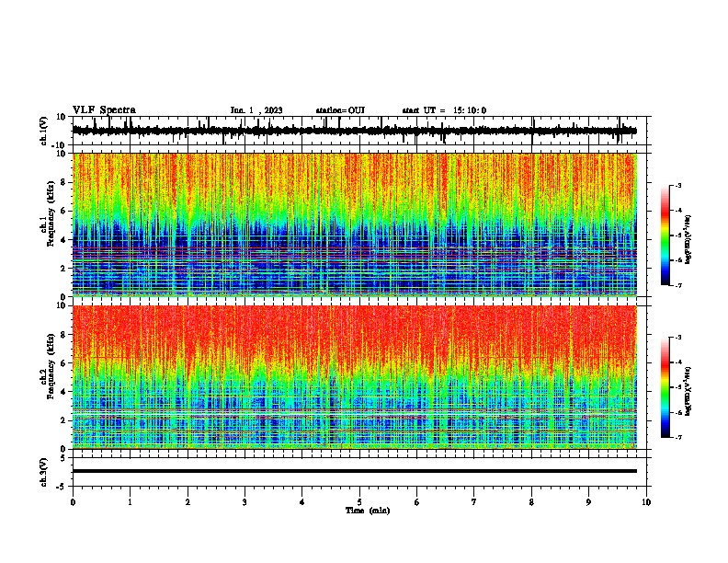
Task: Click the ch.1(V) waveform axis label
Action: point(44,131)
